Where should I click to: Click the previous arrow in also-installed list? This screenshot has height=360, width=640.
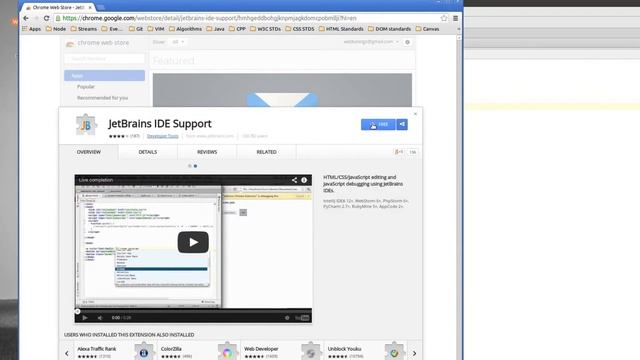click(x=67, y=353)
